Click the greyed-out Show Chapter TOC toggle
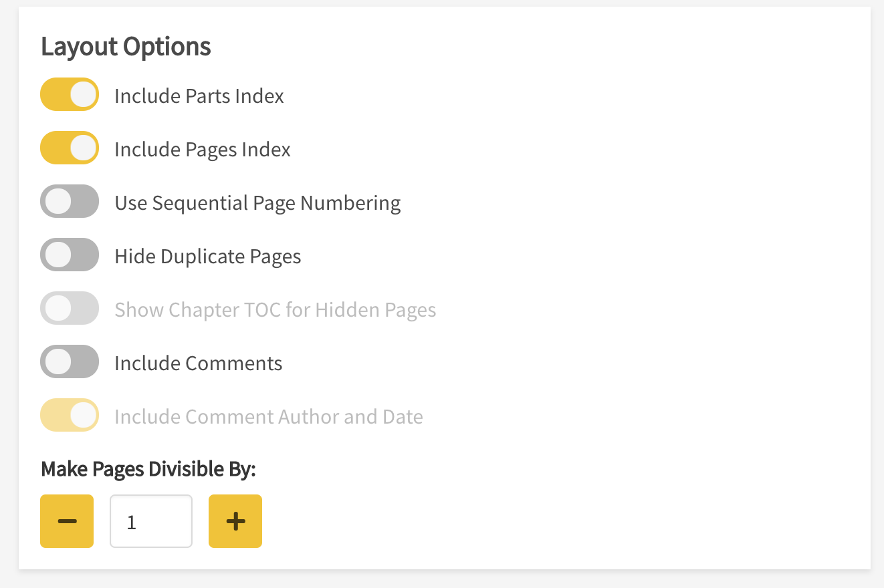Viewport: 884px width, 588px height. 70,308
